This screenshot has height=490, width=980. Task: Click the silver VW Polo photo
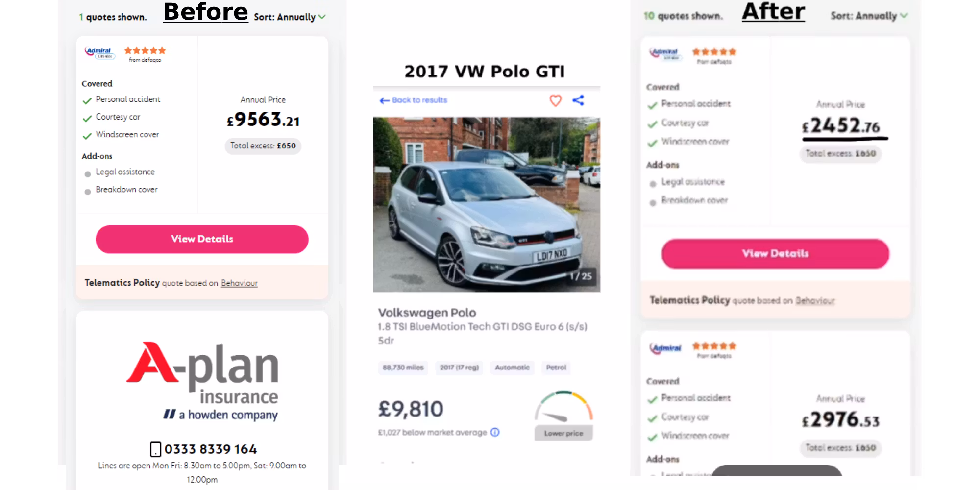(487, 204)
